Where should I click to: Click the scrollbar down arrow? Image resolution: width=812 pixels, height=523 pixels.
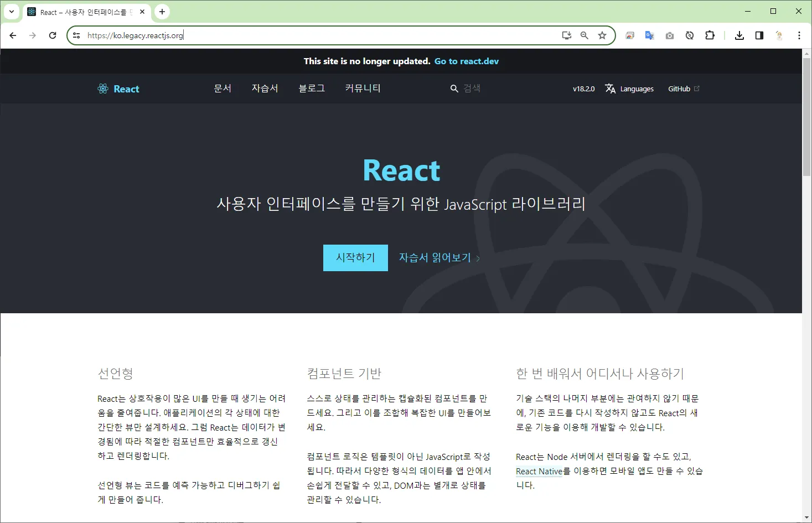click(807, 518)
